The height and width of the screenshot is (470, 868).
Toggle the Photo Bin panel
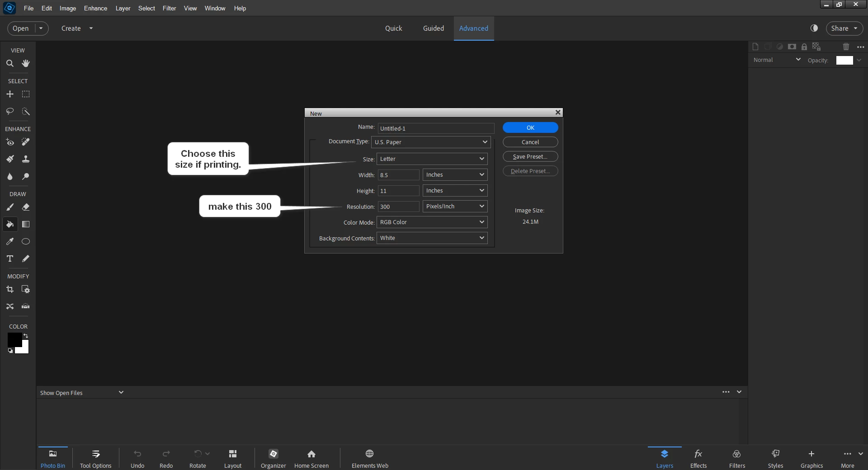pos(53,458)
